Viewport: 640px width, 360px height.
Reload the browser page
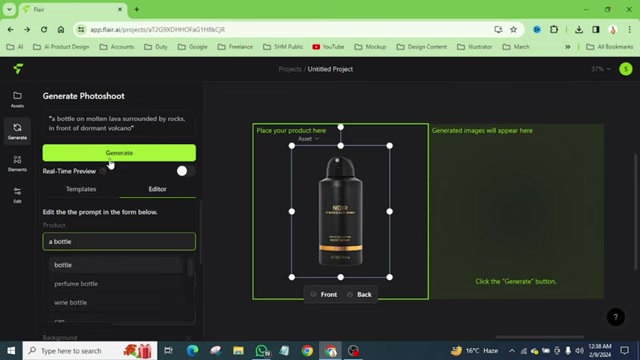pyautogui.click(x=44, y=29)
